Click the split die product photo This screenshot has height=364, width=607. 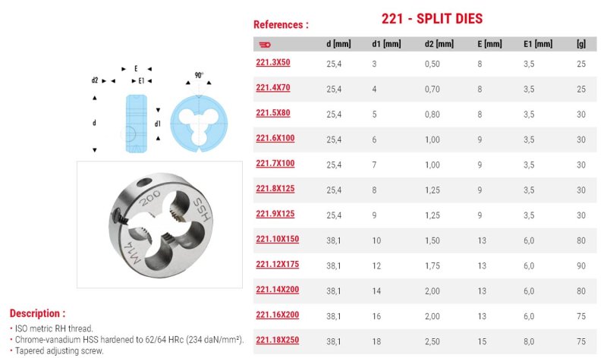pos(160,224)
